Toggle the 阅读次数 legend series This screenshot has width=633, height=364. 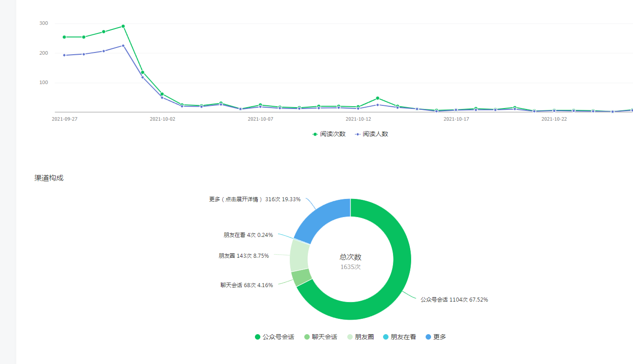coord(329,134)
